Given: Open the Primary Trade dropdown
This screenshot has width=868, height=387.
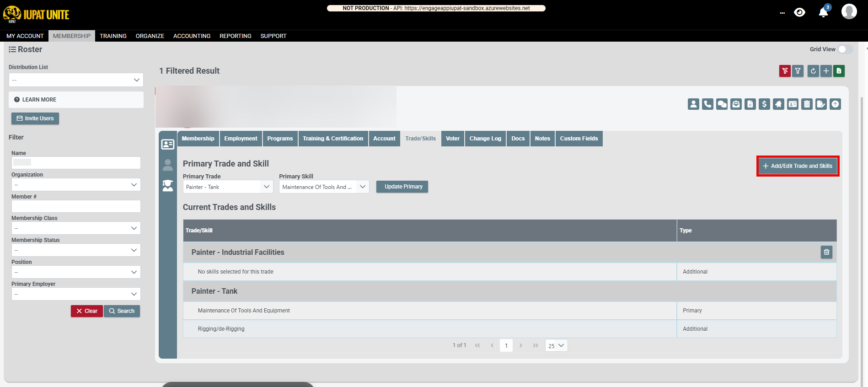Looking at the screenshot, I should pos(228,187).
